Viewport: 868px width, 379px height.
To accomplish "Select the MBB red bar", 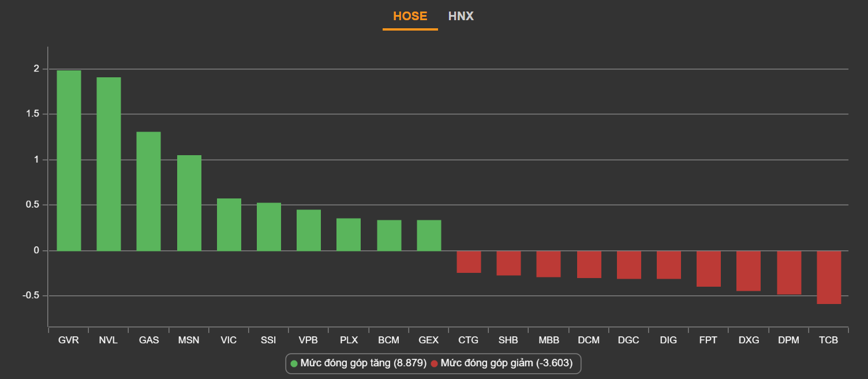I will [548, 264].
